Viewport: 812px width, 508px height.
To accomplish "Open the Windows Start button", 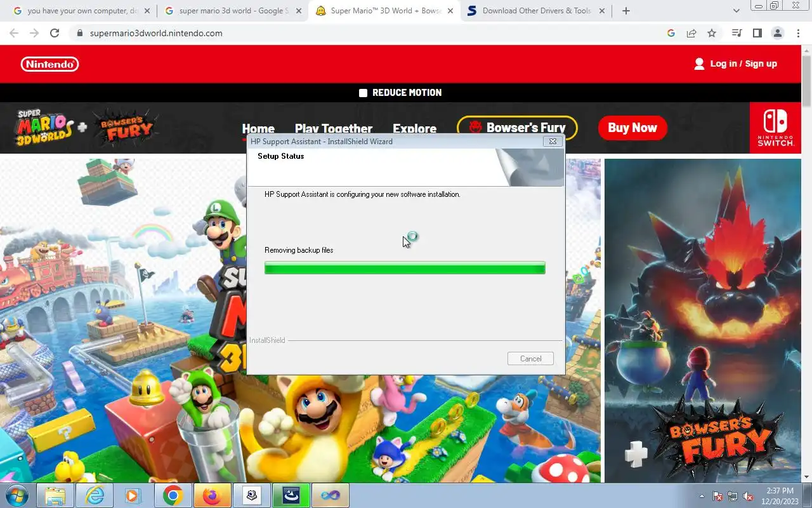I will point(17,495).
